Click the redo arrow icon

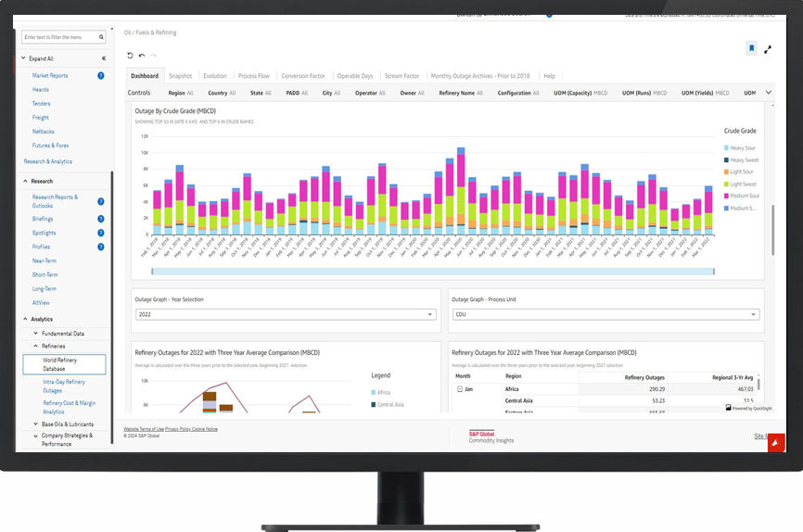153,56
